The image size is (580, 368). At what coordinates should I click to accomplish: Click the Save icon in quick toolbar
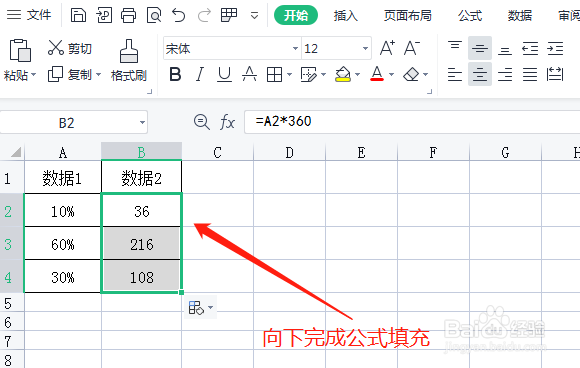(78, 16)
